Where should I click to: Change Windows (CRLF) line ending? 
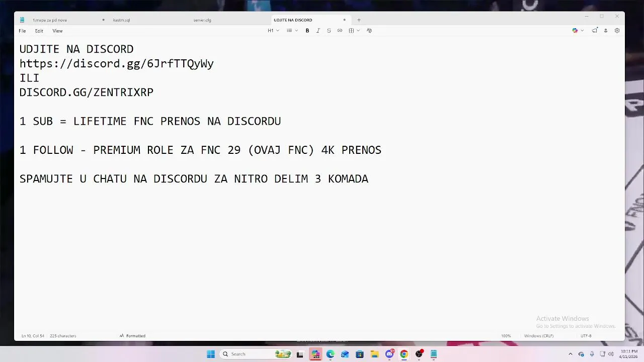pos(538,336)
